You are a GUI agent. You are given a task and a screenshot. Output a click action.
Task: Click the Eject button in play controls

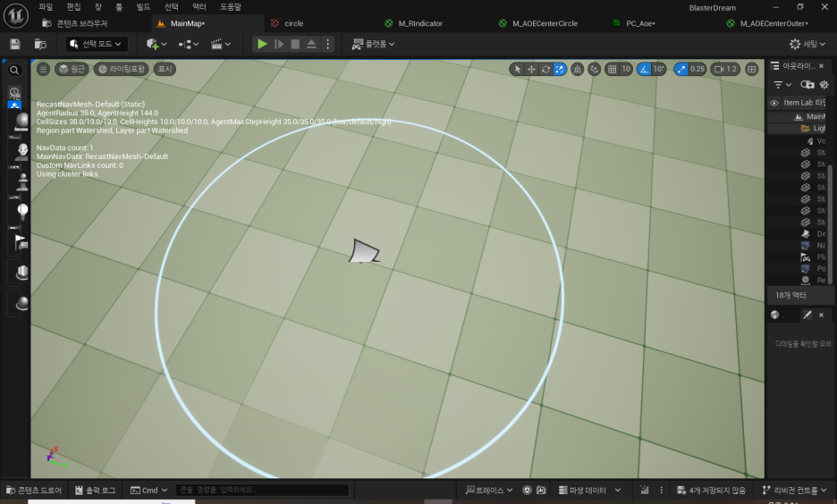[311, 44]
